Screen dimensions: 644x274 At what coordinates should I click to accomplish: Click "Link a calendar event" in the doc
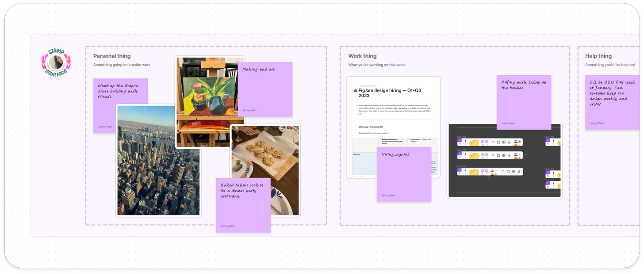[366, 85]
